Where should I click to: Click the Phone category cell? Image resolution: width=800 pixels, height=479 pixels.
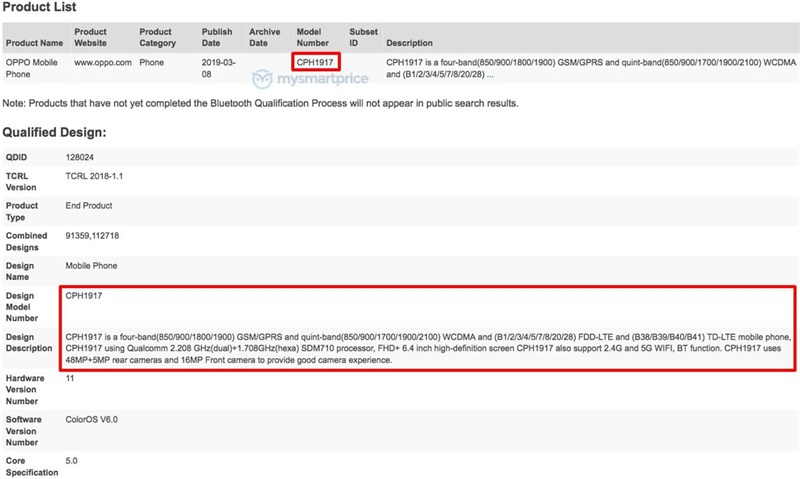tap(152, 62)
